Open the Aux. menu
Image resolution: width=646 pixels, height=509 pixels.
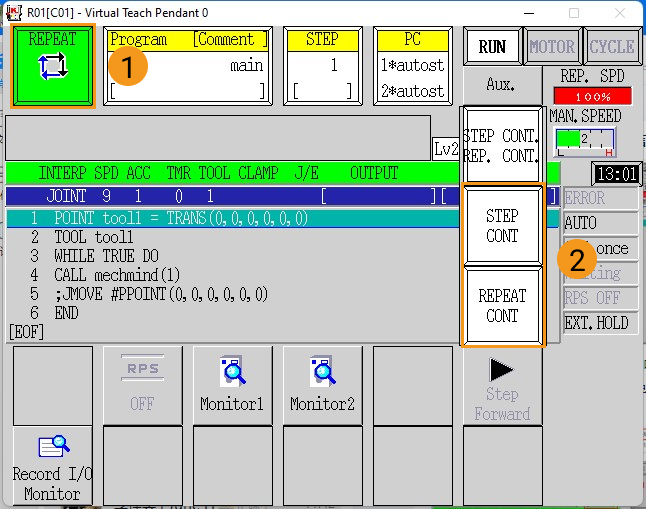[x=501, y=85]
